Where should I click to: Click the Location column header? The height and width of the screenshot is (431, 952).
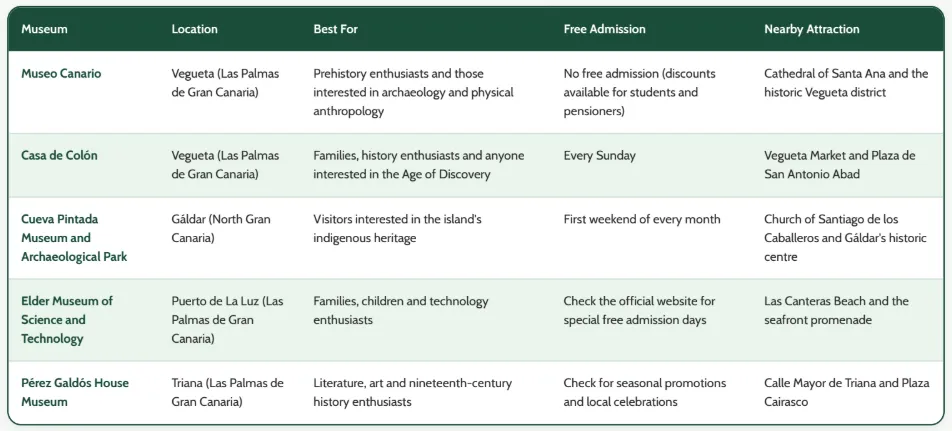click(194, 29)
